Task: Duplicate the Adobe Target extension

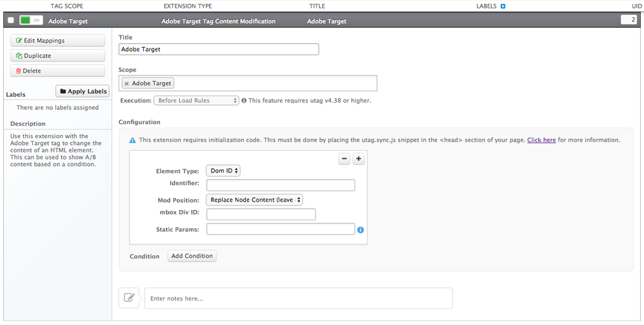Action: [x=57, y=56]
